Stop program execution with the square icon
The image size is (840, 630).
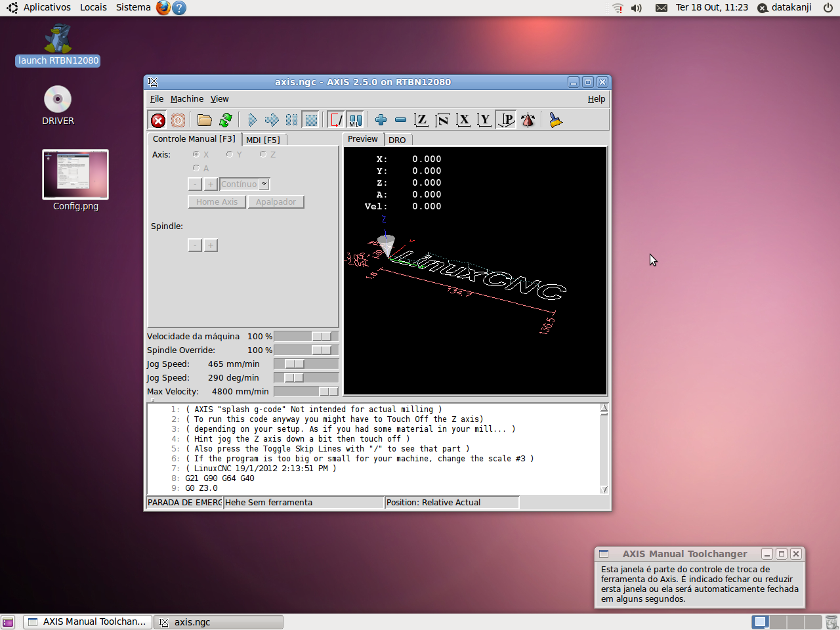click(x=311, y=120)
